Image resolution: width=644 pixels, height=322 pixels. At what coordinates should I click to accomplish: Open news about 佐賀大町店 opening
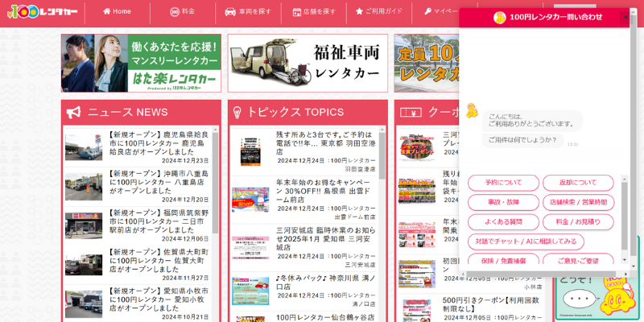(x=159, y=261)
